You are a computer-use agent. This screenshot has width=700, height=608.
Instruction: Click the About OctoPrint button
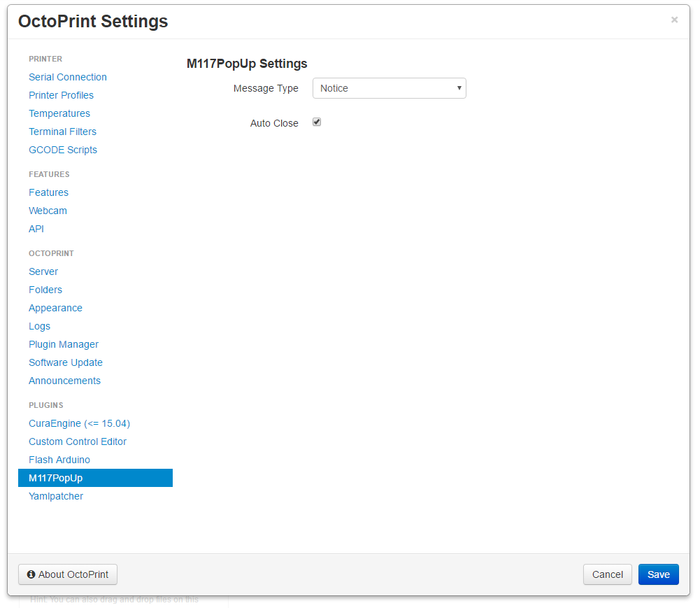point(68,574)
